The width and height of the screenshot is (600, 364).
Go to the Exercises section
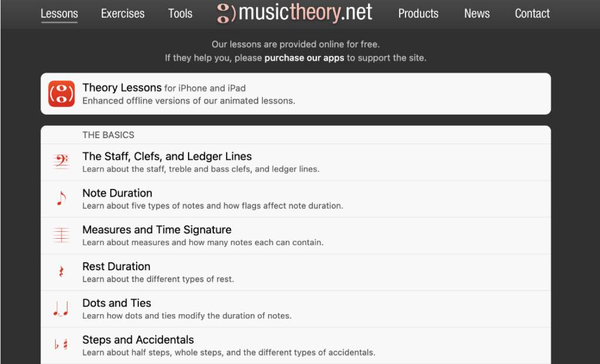point(123,13)
